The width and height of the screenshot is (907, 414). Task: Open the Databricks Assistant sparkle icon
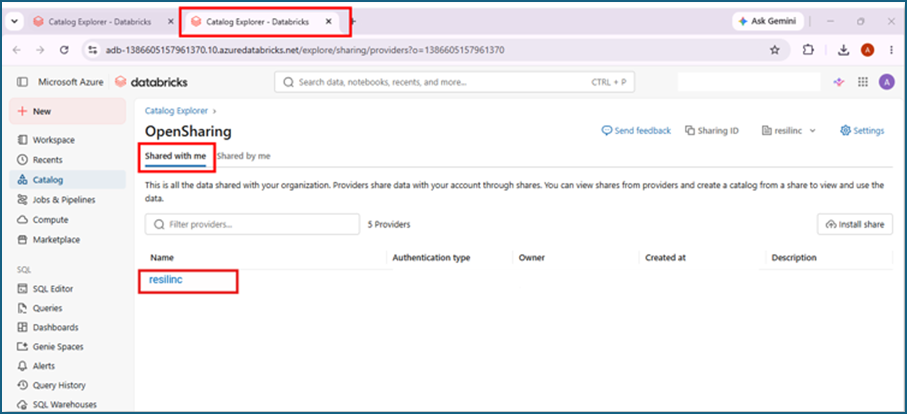(839, 82)
